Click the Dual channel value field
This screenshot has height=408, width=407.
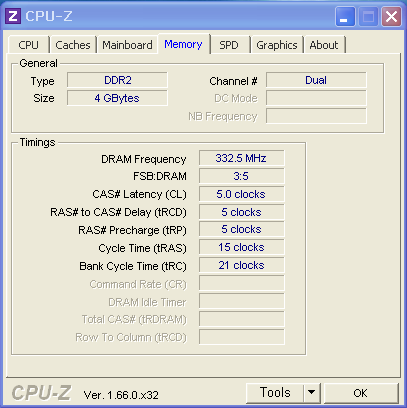pos(316,80)
